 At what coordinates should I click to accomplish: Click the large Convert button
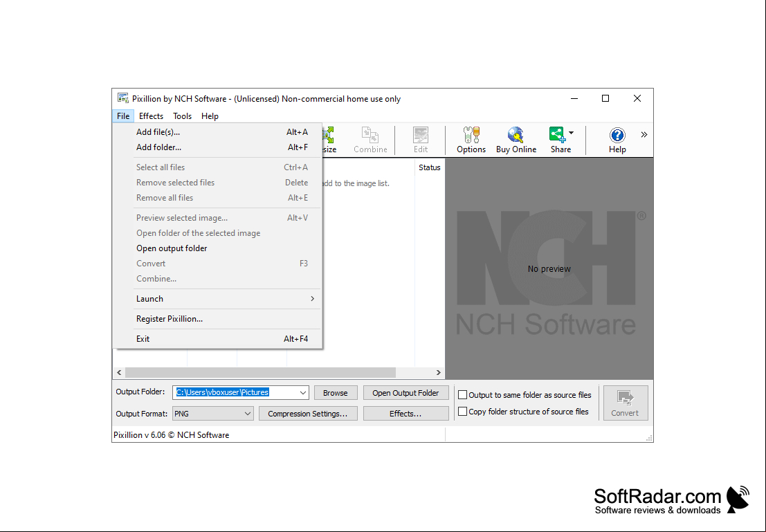coord(626,403)
